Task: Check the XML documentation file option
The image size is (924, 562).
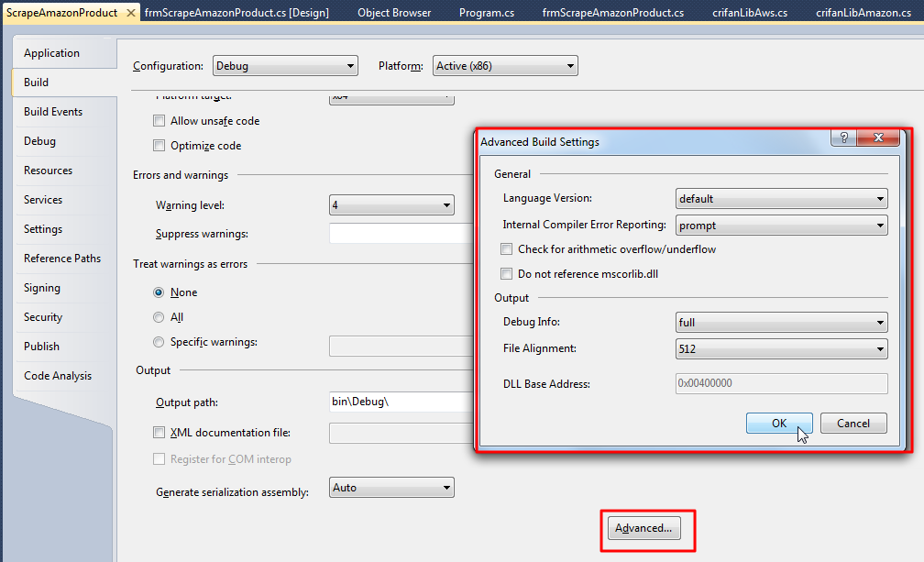Action: 159,433
